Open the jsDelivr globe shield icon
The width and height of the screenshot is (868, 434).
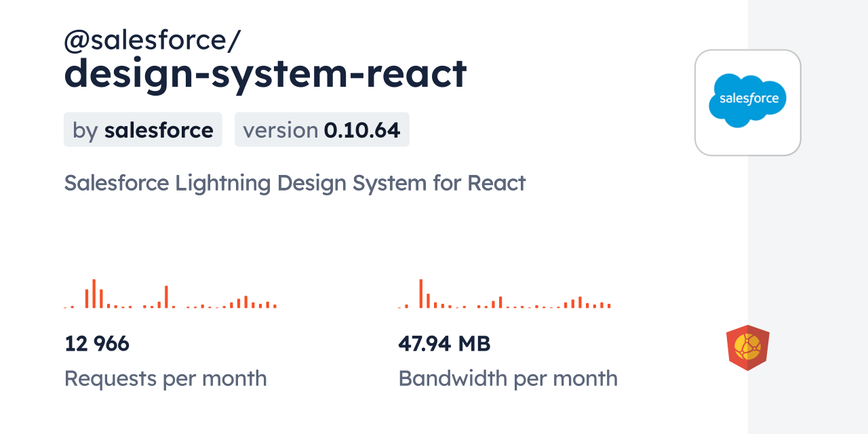pyautogui.click(x=748, y=347)
